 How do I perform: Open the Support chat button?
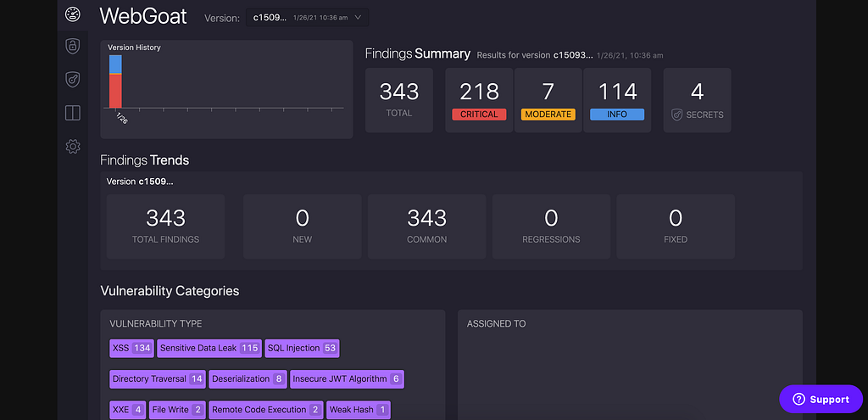(x=821, y=399)
